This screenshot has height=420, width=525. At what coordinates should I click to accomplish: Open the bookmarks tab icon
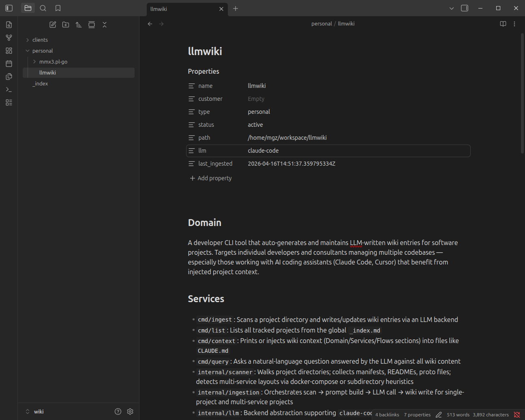(x=58, y=8)
